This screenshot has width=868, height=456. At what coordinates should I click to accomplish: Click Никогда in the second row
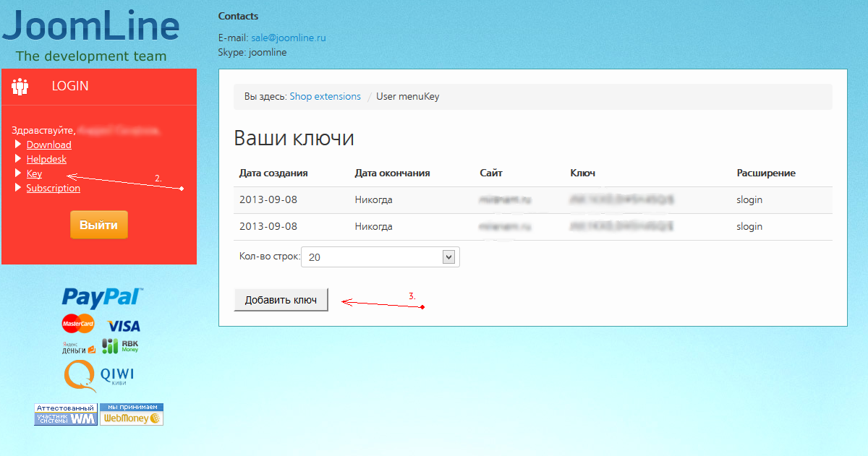coord(374,226)
